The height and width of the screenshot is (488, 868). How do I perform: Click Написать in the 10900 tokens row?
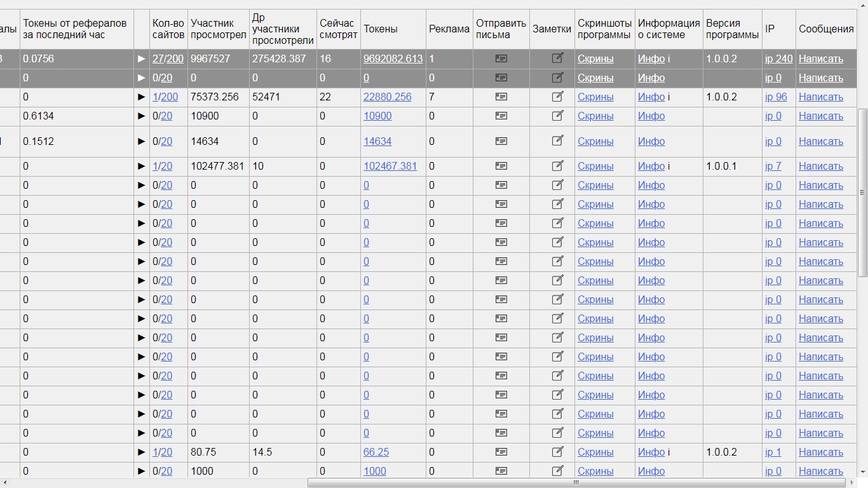tap(821, 116)
